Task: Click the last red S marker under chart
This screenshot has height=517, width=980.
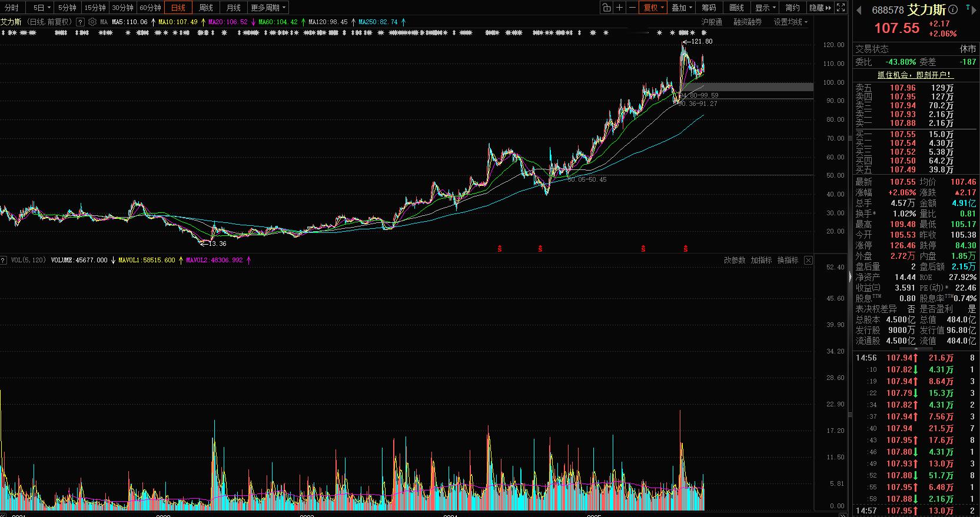Action: click(686, 249)
